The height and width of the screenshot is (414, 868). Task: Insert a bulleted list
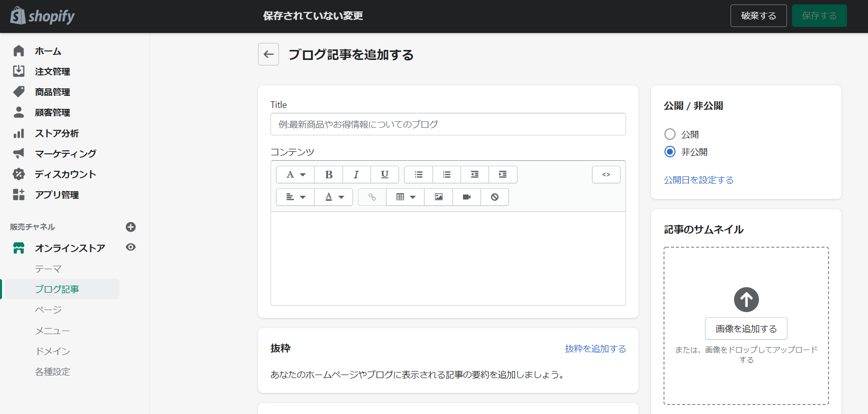pyautogui.click(x=418, y=175)
